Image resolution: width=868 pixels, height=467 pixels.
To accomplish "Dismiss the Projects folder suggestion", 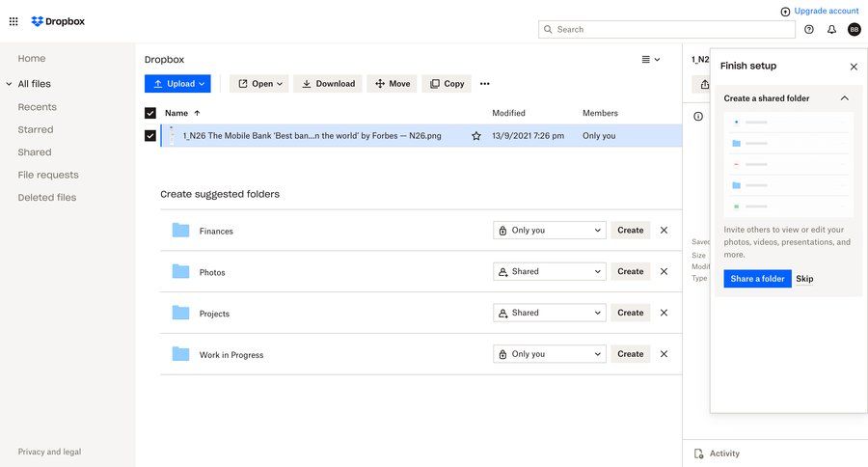I will [x=664, y=313].
